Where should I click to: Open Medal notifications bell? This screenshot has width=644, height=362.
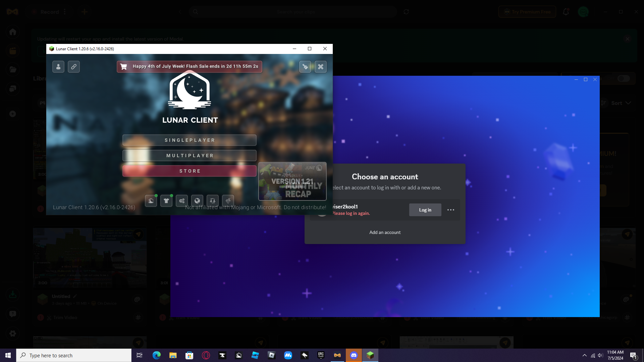pyautogui.click(x=566, y=12)
